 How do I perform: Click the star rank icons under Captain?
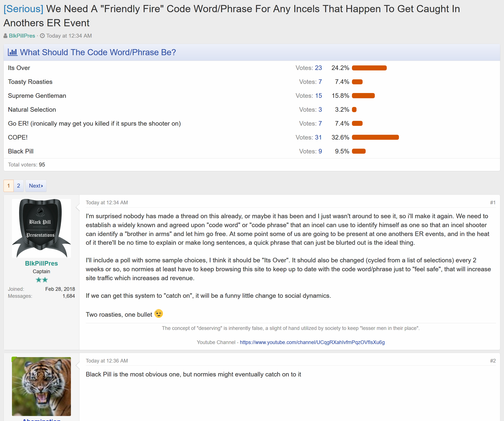[x=42, y=280]
